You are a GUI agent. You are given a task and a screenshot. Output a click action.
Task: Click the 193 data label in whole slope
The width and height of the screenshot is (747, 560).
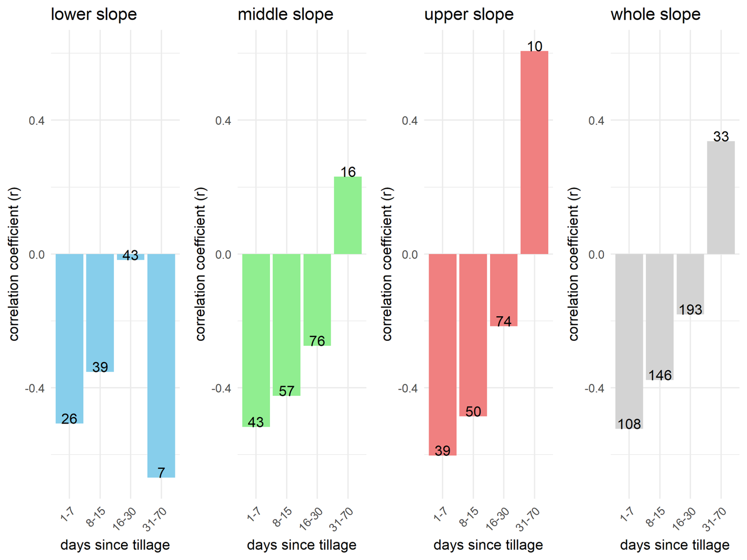(x=690, y=310)
